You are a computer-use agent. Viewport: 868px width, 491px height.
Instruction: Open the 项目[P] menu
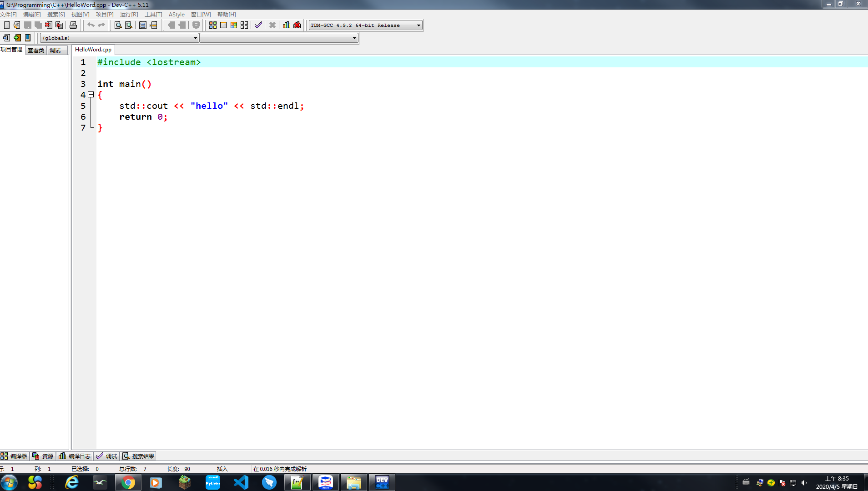pos(105,15)
